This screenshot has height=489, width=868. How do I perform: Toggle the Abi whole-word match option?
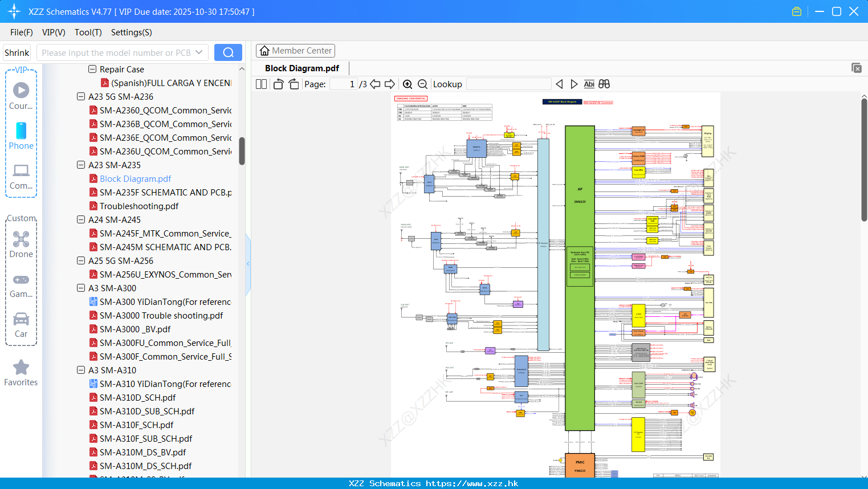pos(589,84)
